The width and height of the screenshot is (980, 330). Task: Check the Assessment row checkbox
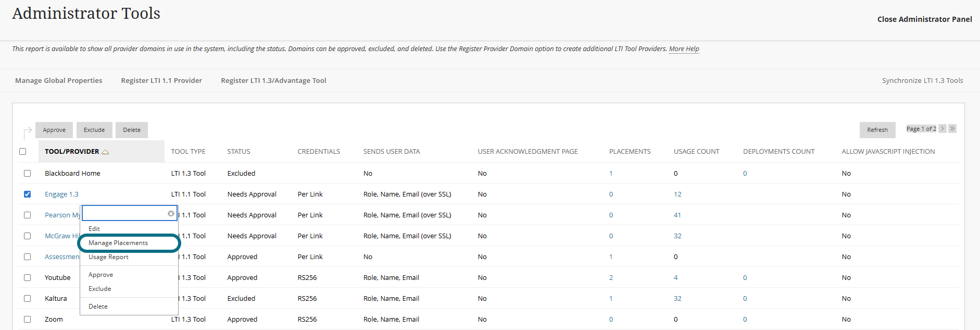pyautogui.click(x=27, y=256)
